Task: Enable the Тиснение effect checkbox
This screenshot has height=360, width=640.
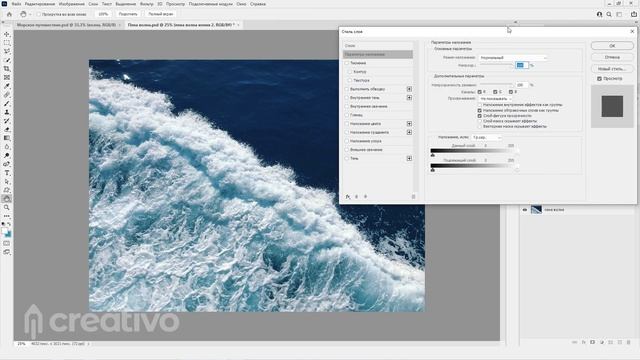Action: (x=347, y=63)
